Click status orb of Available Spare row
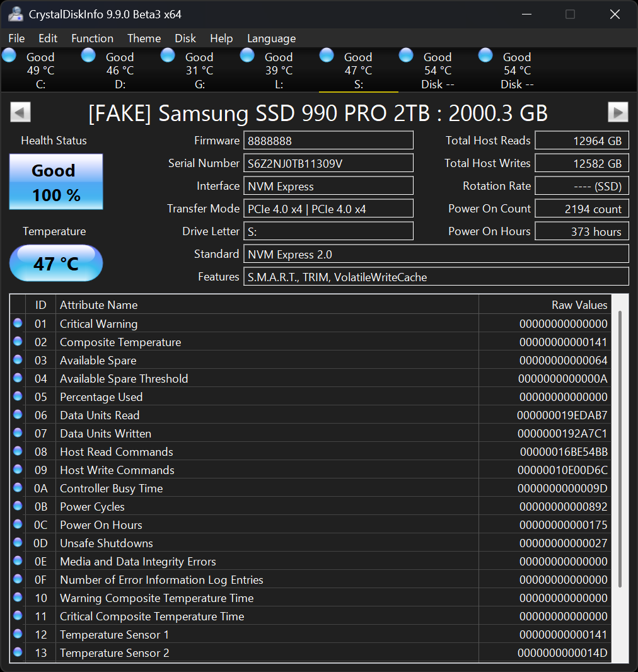The width and height of the screenshot is (638, 672). click(x=18, y=359)
